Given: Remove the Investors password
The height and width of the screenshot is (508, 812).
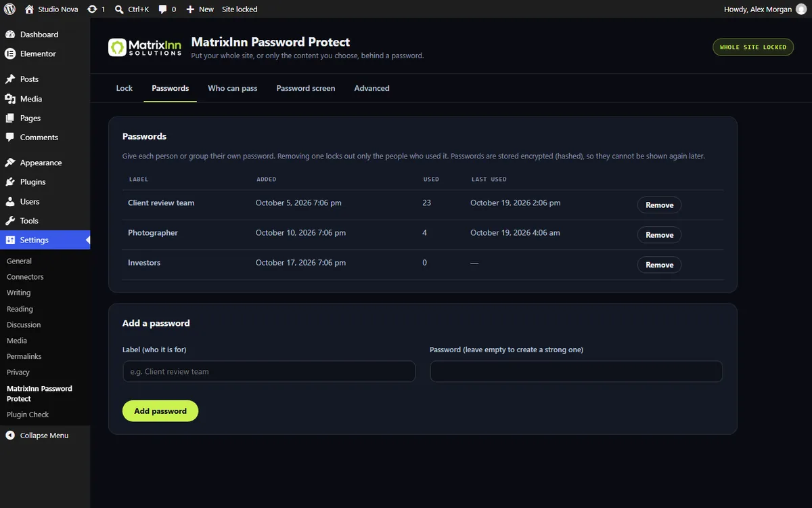Looking at the screenshot, I should [659, 265].
